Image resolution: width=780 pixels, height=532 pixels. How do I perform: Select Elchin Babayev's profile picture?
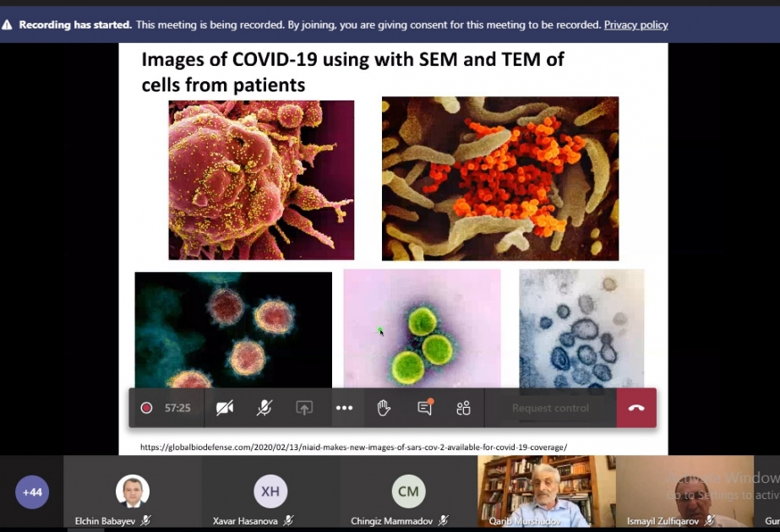coord(133,491)
